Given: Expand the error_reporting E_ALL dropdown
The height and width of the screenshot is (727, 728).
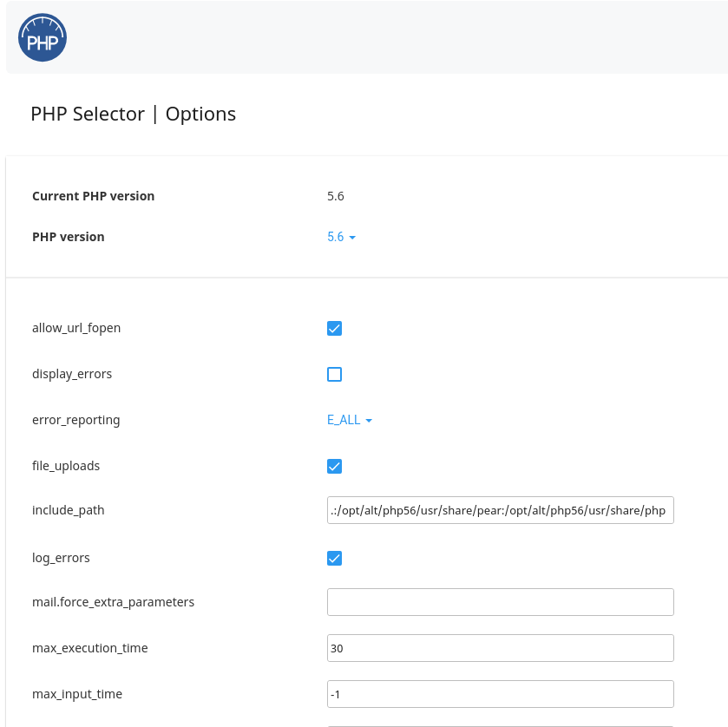Looking at the screenshot, I should click(344, 419).
